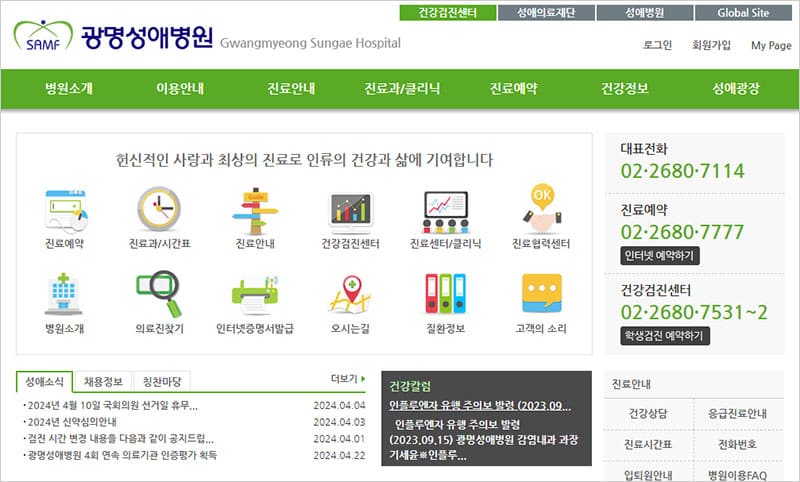Screen dimensions: 800x482
Task: Click the 진료센터/클리닉 presentation icon
Action: (445, 209)
